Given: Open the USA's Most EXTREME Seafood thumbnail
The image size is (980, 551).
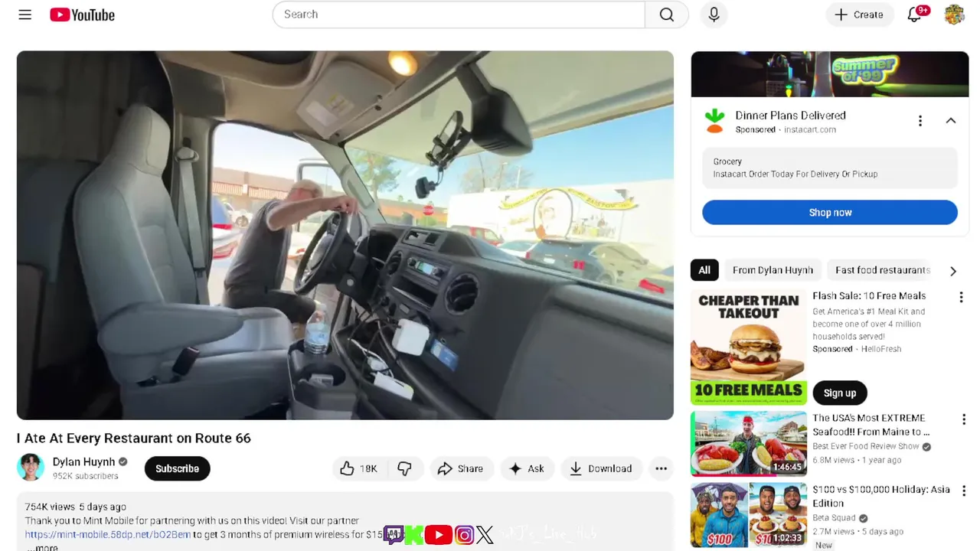Looking at the screenshot, I should click(x=749, y=444).
